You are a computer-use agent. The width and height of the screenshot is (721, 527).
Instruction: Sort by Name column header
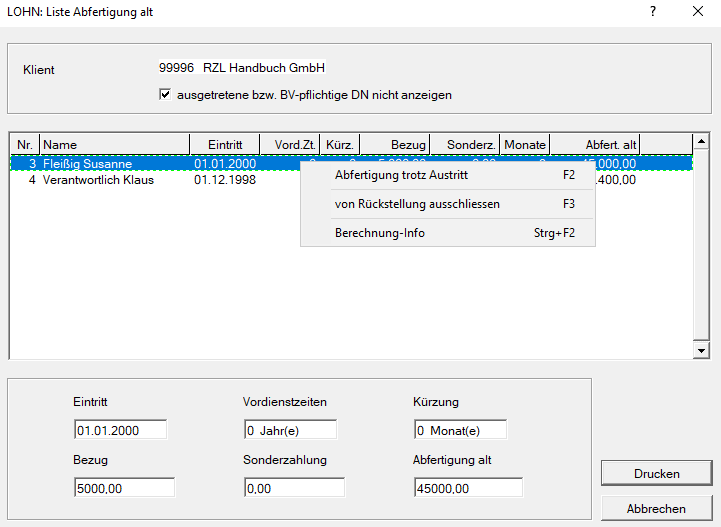[114, 145]
